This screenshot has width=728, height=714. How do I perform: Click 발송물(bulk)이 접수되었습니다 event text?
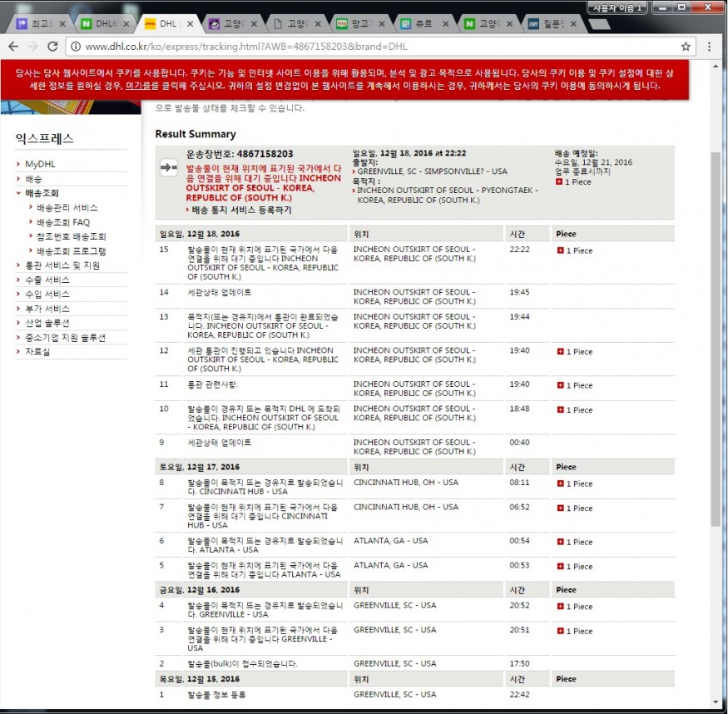pos(242,663)
